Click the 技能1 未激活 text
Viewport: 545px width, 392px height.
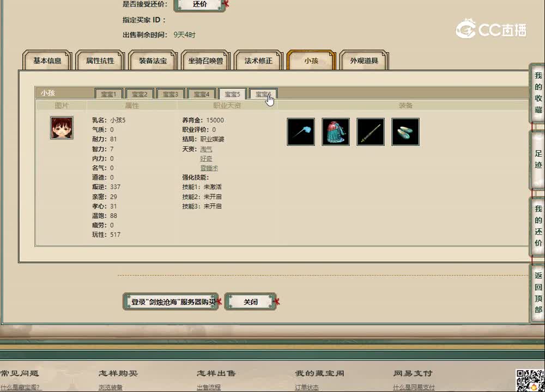pyautogui.click(x=202, y=187)
